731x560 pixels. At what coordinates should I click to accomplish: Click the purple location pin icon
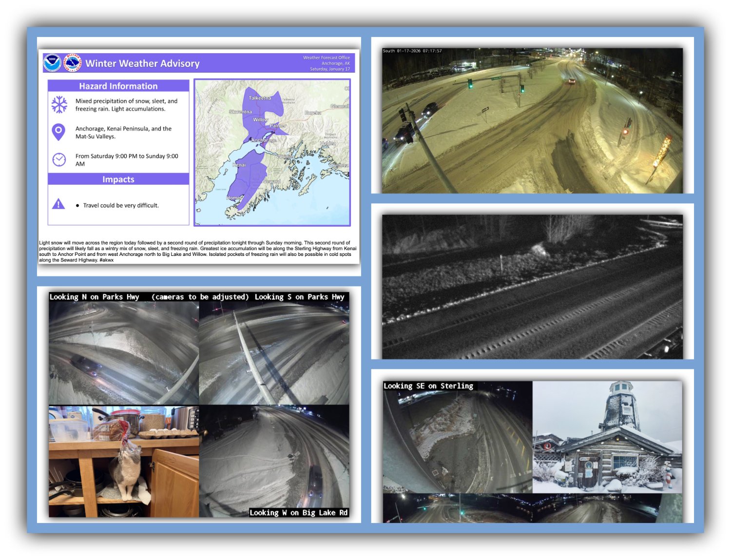[58, 132]
